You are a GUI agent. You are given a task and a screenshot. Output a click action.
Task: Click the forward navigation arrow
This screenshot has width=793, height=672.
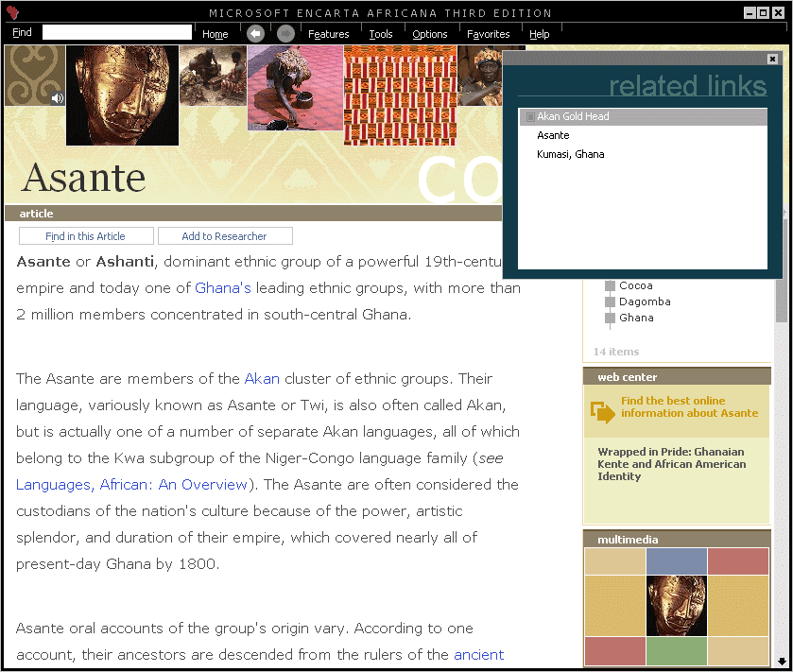pyautogui.click(x=285, y=34)
